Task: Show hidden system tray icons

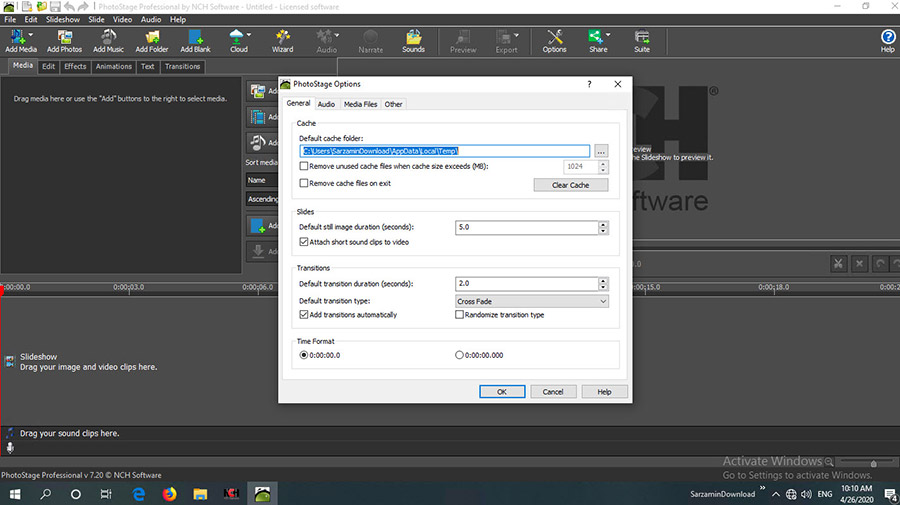Action: click(x=775, y=494)
